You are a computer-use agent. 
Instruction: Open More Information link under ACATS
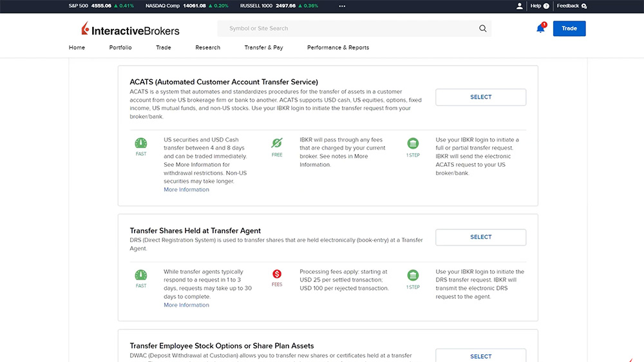pyautogui.click(x=186, y=190)
